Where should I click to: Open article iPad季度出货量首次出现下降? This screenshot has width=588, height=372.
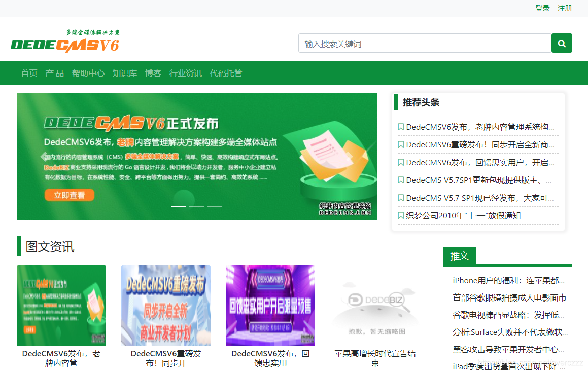(508, 367)
